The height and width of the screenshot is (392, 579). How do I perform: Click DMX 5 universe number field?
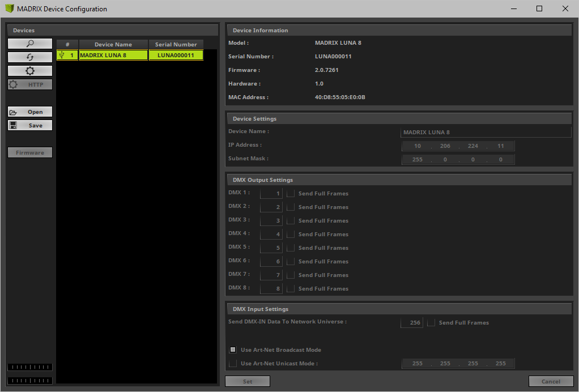point(271,248)
